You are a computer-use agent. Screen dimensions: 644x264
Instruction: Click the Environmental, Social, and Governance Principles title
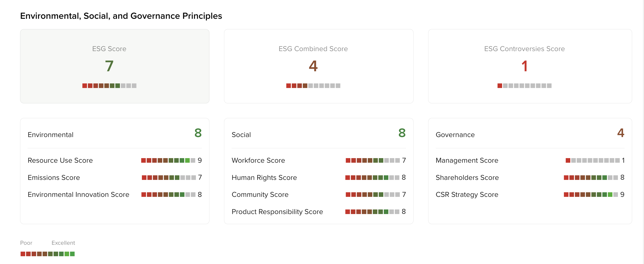click(121, 16)
